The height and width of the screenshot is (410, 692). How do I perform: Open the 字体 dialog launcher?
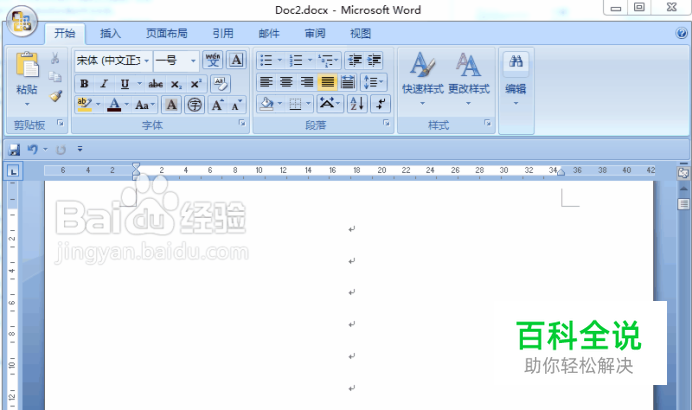click(x=242, y=123)
